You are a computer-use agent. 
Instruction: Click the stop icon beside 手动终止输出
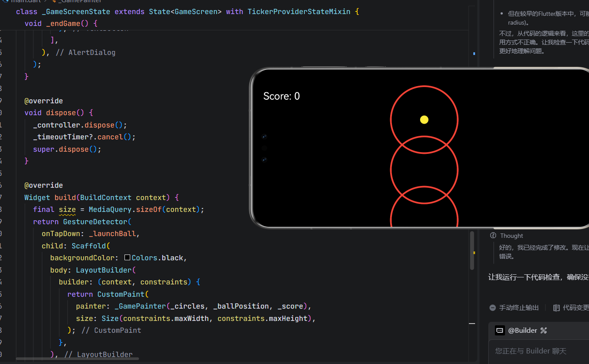pyautogui.click(x=493, y=308)
